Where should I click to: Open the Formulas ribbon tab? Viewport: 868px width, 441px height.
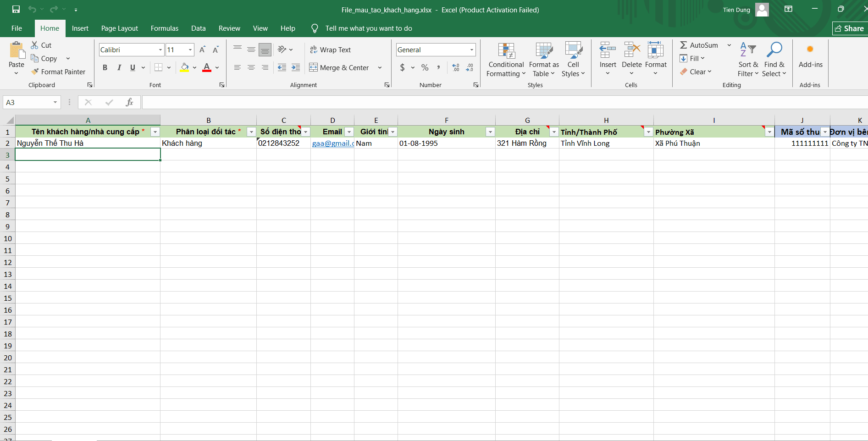pos(165,28)
